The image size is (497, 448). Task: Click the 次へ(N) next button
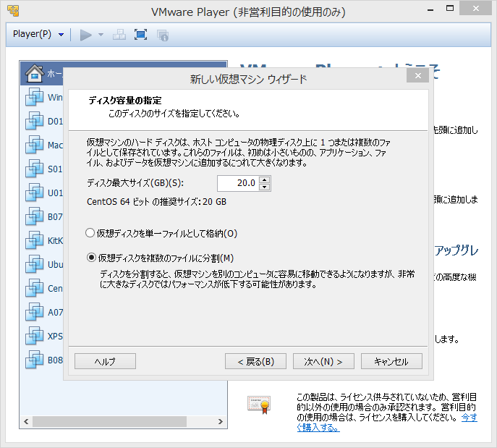click(x=323, y=361)
